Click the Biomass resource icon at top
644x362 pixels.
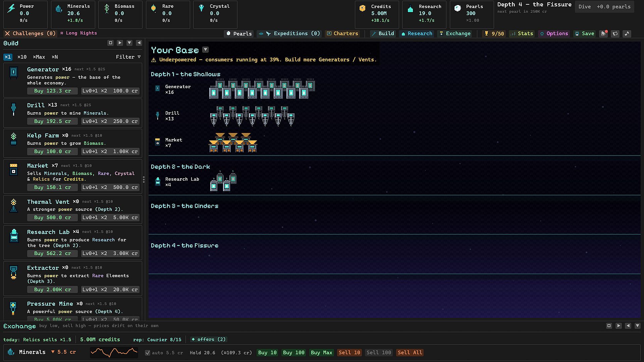click(107, 9)
